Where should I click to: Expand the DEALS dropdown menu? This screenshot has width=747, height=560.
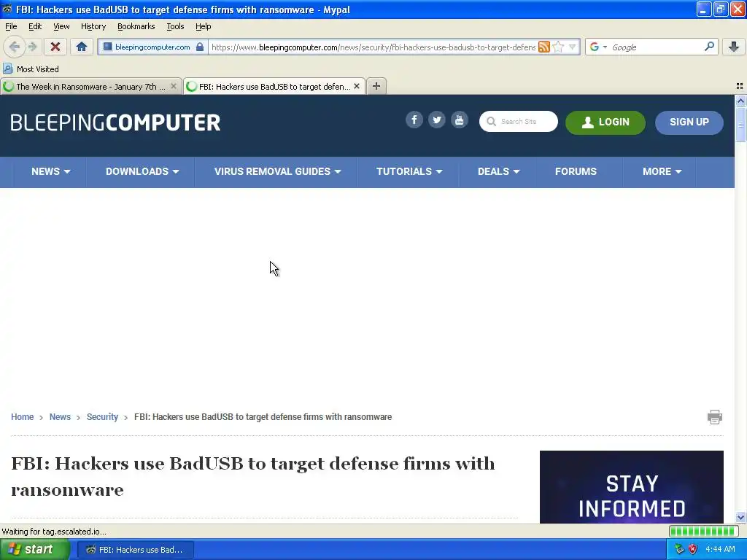[498, 171]
